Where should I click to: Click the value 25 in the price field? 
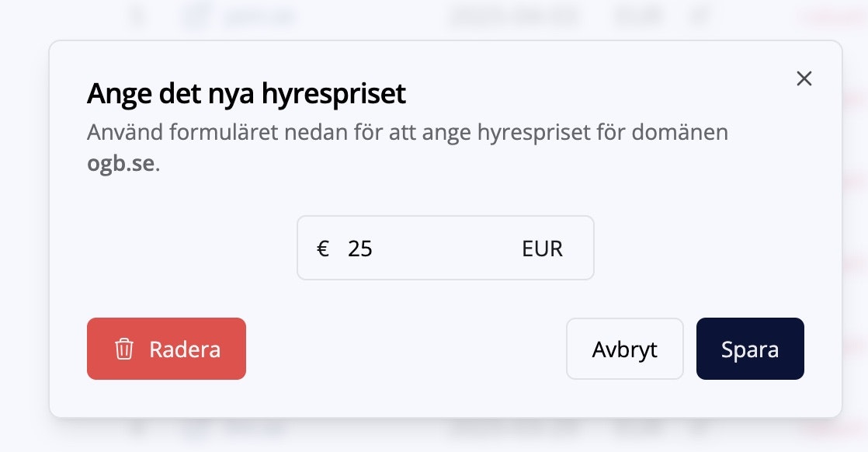click(360, 249)
